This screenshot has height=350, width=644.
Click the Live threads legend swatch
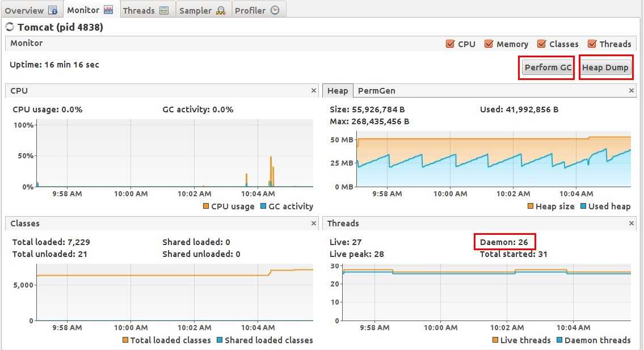495,340
